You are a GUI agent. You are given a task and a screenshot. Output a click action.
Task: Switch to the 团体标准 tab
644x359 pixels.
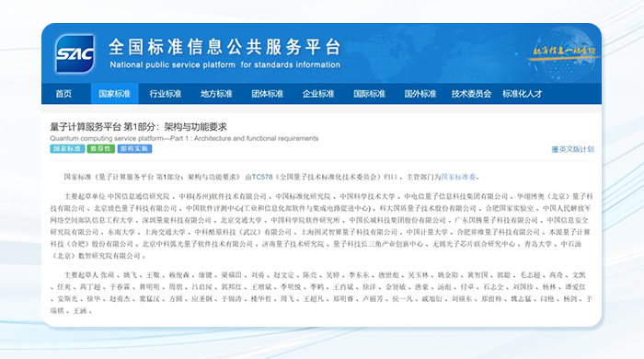(268, 94)
